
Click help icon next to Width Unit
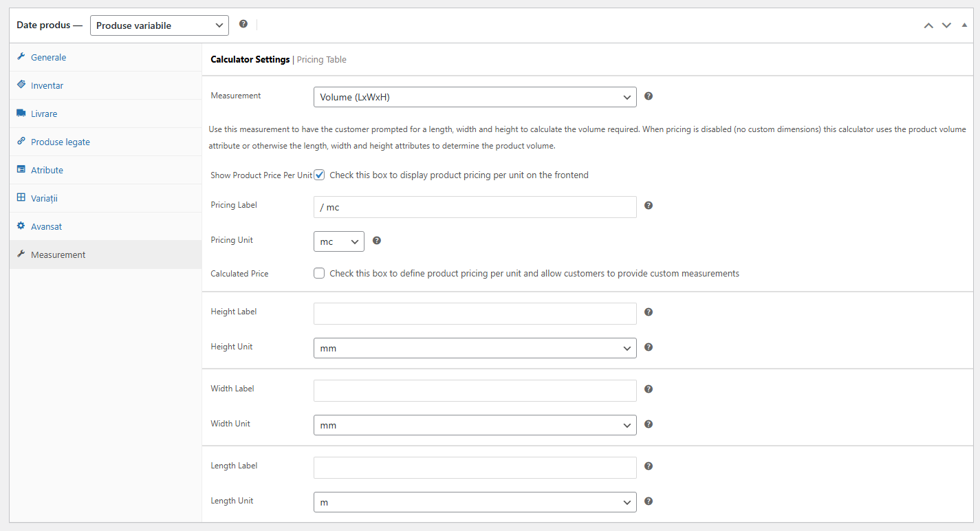click(x=648, y=424)
